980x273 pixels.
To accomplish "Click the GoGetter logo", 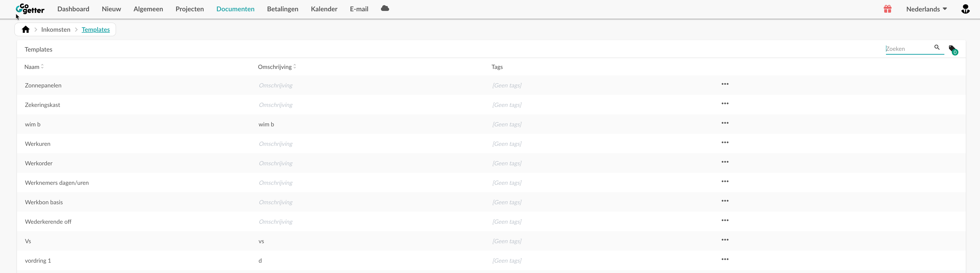I will [x=30, y=9].
